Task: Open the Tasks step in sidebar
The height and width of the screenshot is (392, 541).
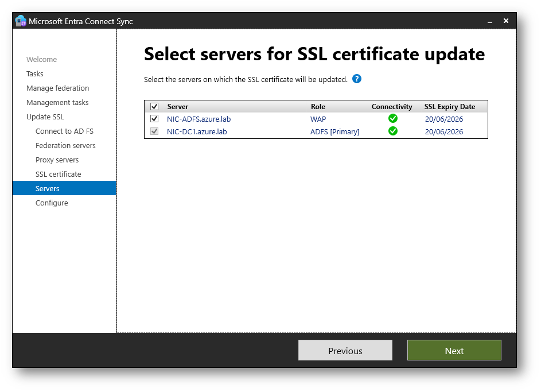Action: click(35, 74)
